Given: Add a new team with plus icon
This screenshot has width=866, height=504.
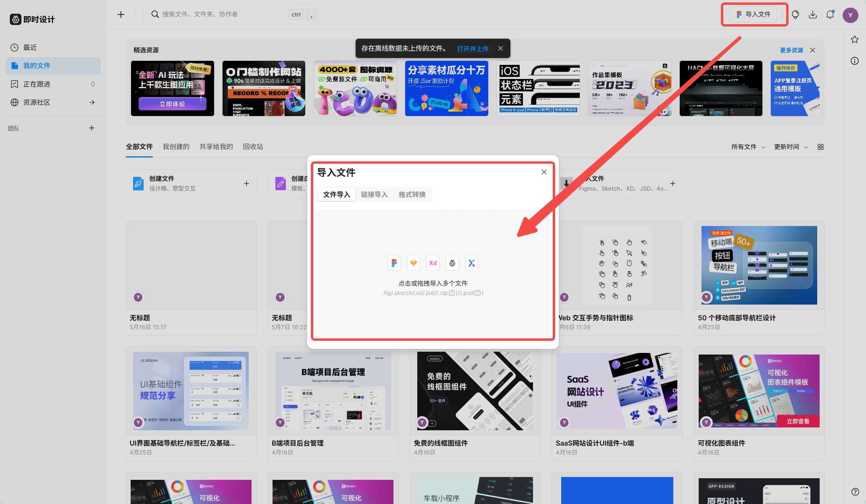Looking at the screenshot, I should click(92, 128).
